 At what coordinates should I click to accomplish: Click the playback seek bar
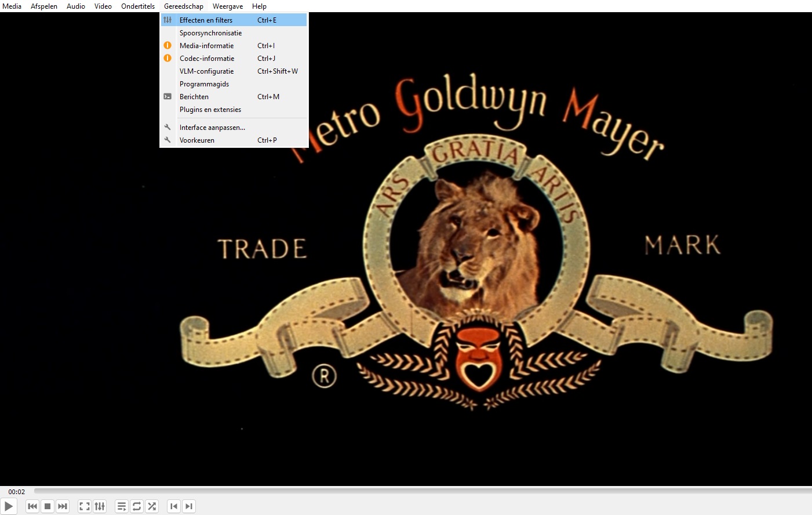[406, 491]
